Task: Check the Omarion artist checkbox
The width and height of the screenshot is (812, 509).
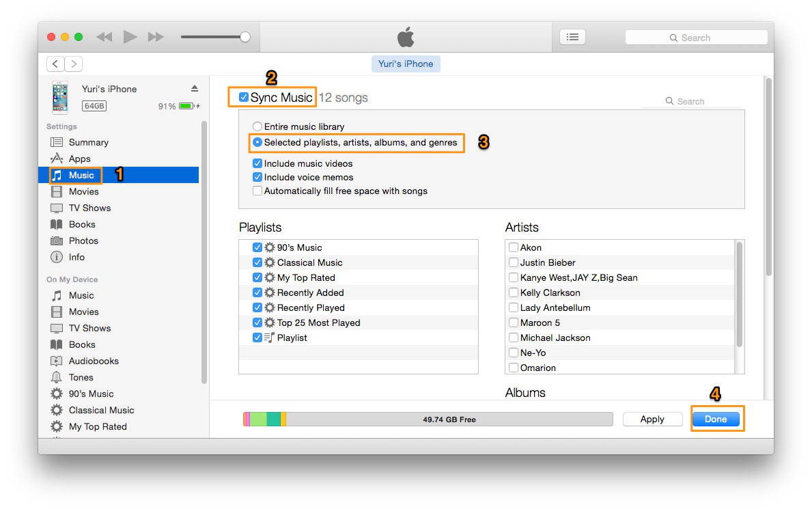Action: pyautogui.click(x=513, y=368)
